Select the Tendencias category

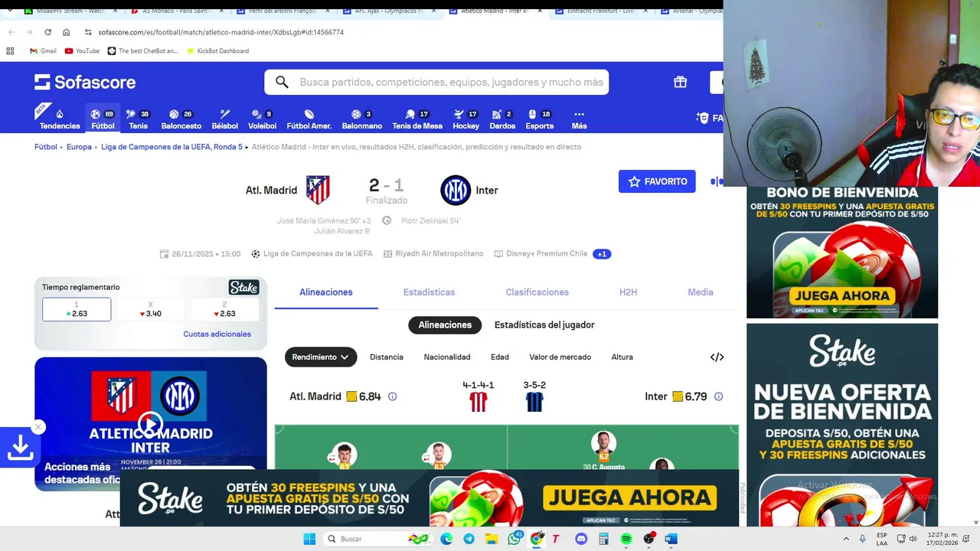[60, 119]
